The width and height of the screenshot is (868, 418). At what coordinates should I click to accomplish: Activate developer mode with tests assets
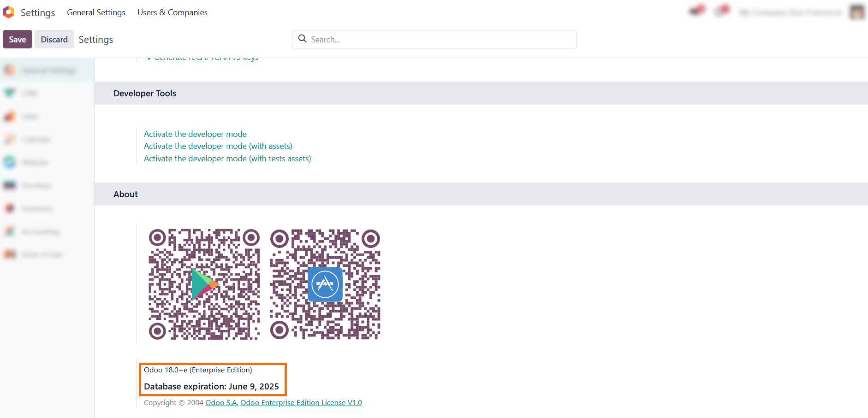click(227, 159)
